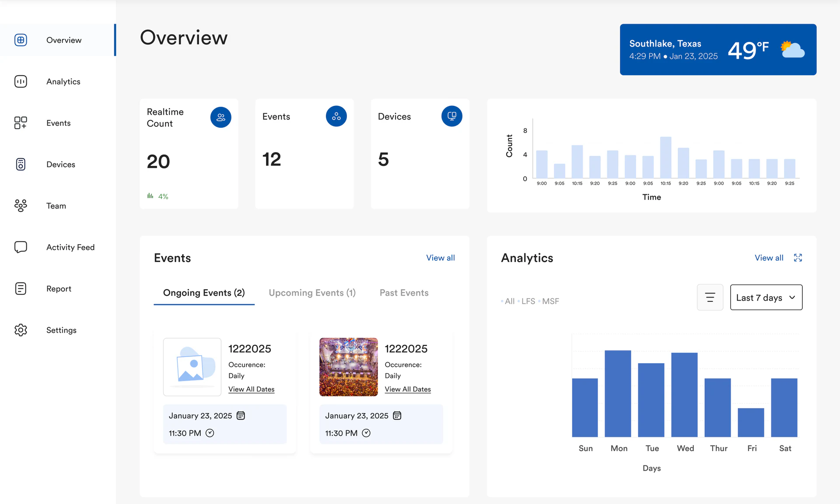This screenshot has width=840, height=504.
Task: Switch to Past Events tab
Action: (404, 293)
